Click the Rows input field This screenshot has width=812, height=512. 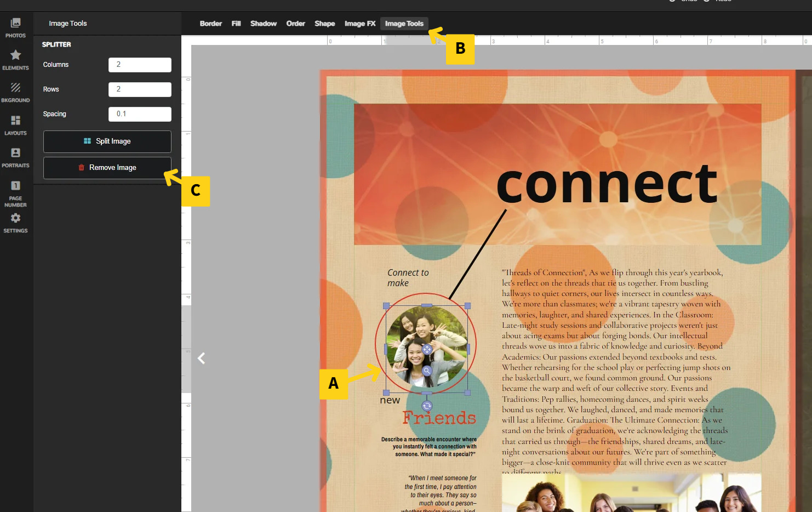140,89
